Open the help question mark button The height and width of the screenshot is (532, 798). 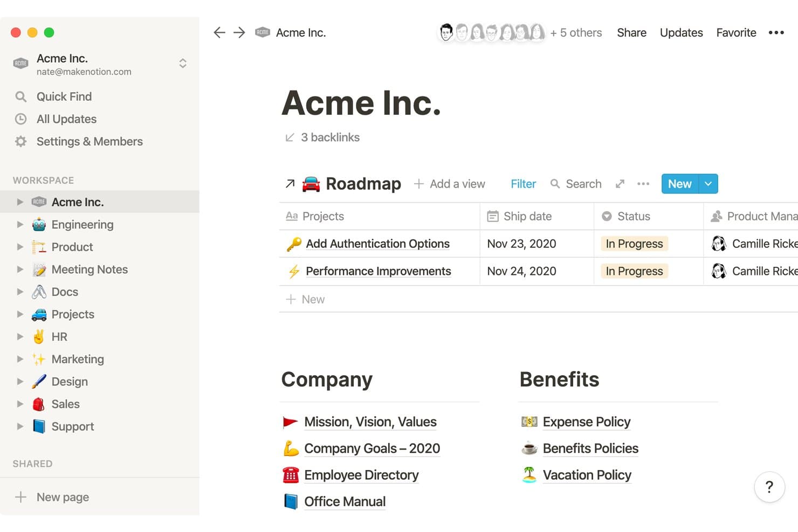[769, 487]
